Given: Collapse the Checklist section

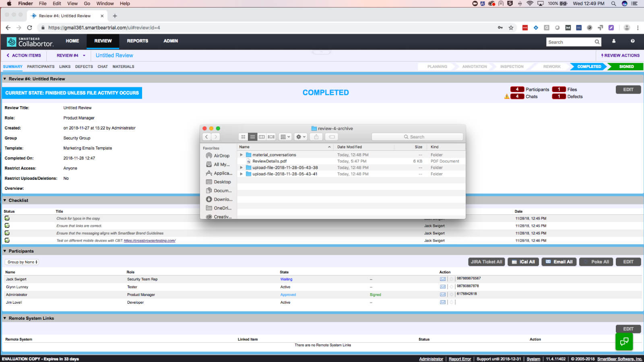Looking at the screenshot, I should click(x=5, y=200).
